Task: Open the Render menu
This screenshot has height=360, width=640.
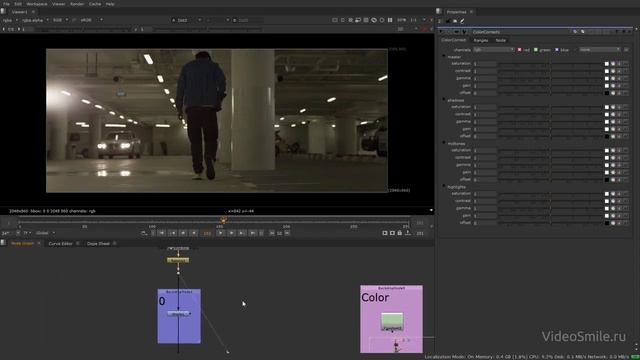Action: [77, 4]
